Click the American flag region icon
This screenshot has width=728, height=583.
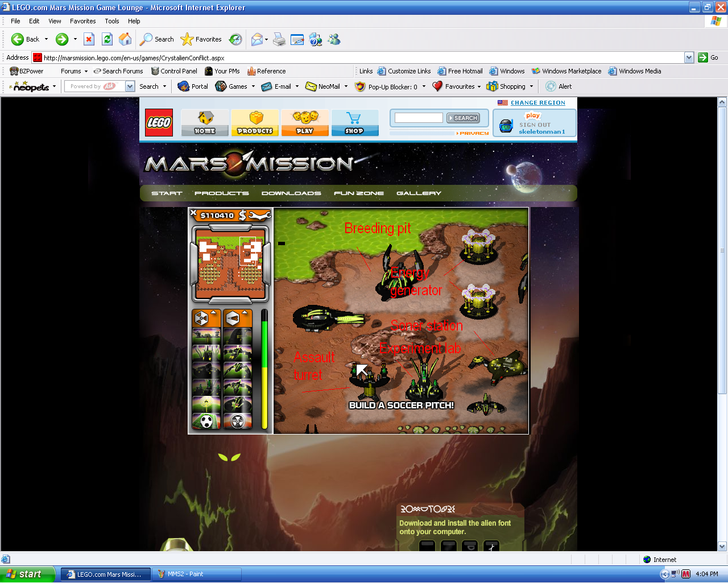tap(503, 103)
